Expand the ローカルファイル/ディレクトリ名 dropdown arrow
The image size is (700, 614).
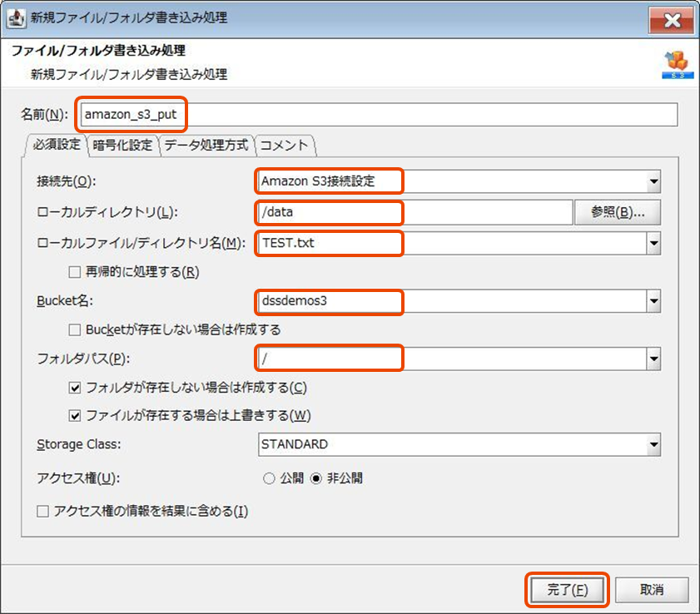(x=654, y=244)
